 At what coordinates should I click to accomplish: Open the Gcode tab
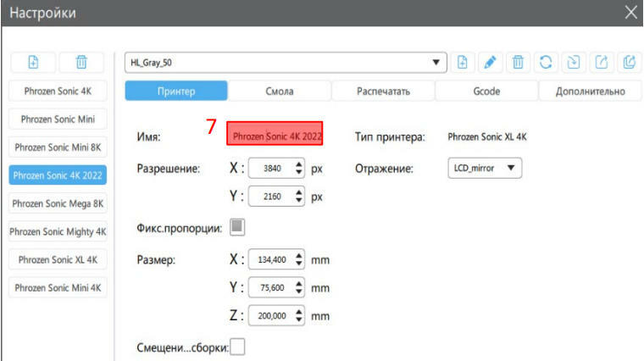486,91
